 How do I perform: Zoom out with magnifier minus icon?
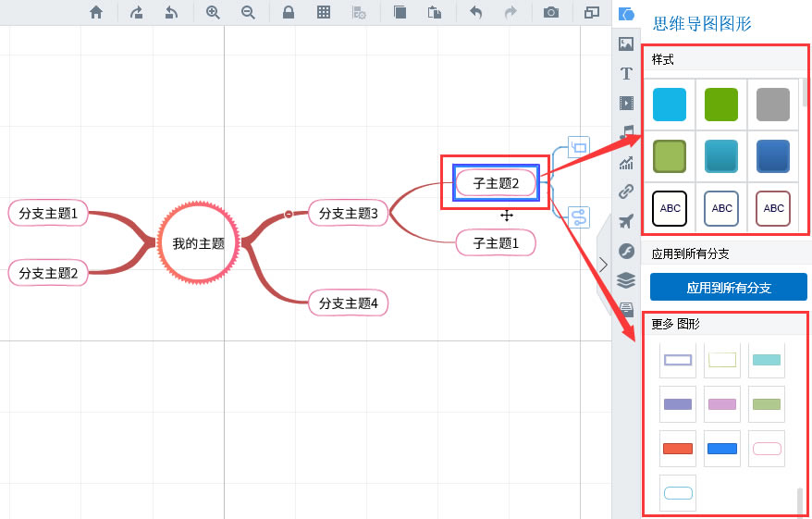pos(248,12)
